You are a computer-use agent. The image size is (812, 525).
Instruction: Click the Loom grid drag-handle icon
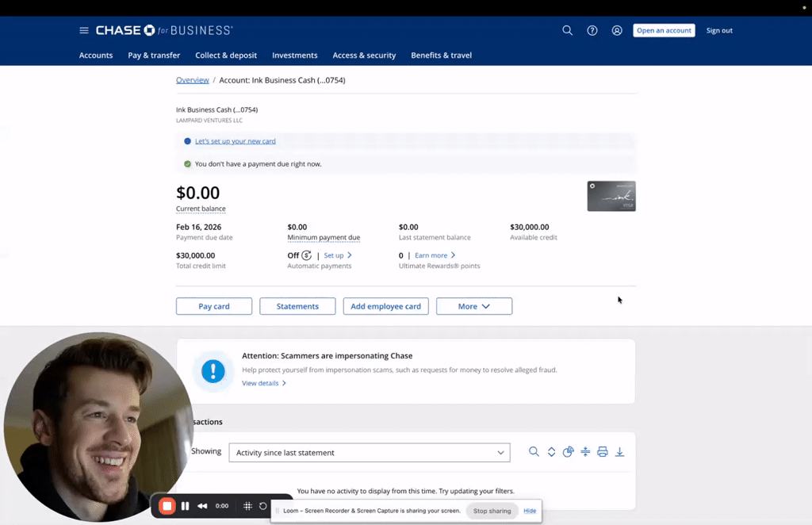[x=247, y=506]
